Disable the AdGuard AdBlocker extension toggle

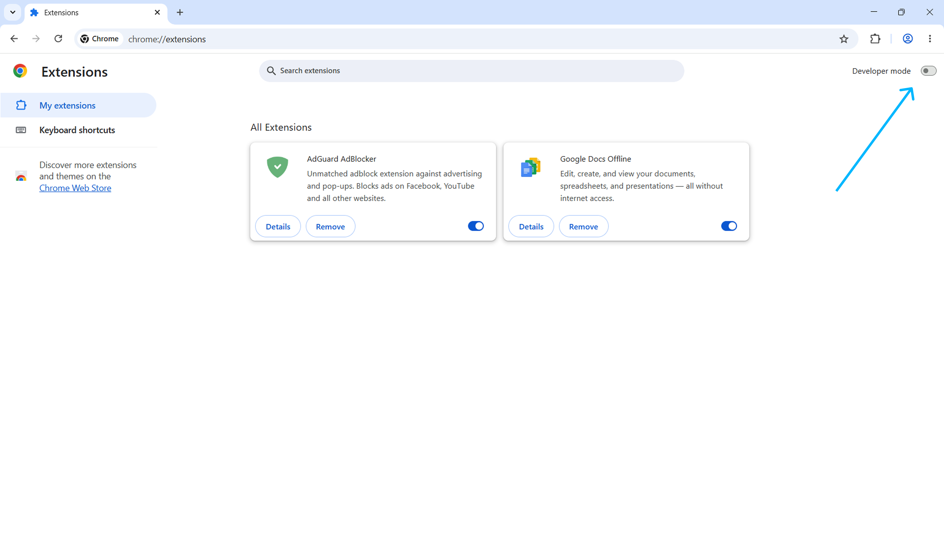pyautogui.click(x=476, y=226)
